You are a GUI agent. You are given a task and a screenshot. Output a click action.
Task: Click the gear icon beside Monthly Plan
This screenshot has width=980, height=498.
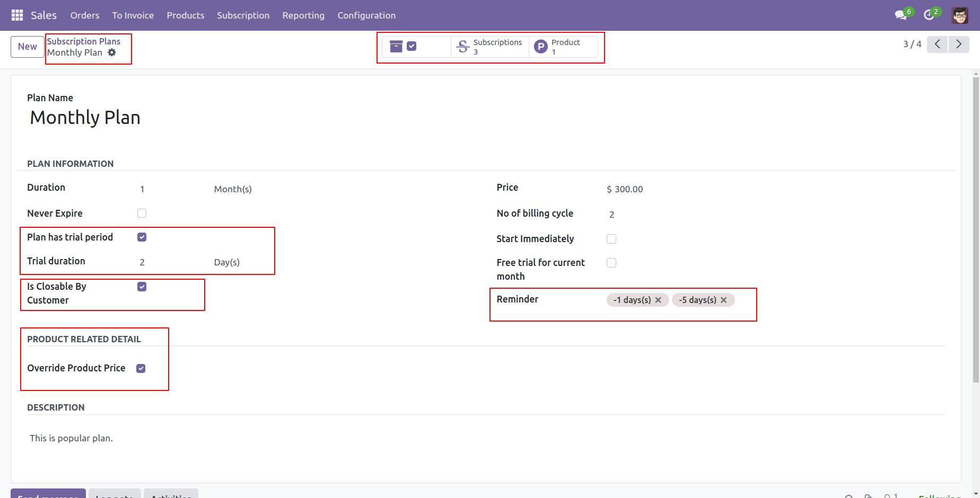112,52
